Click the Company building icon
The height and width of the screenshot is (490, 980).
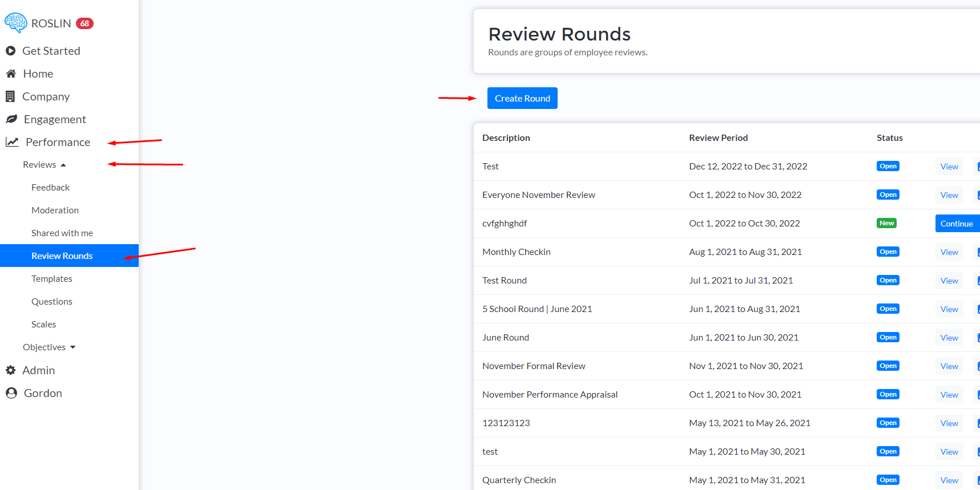[10, 96]
